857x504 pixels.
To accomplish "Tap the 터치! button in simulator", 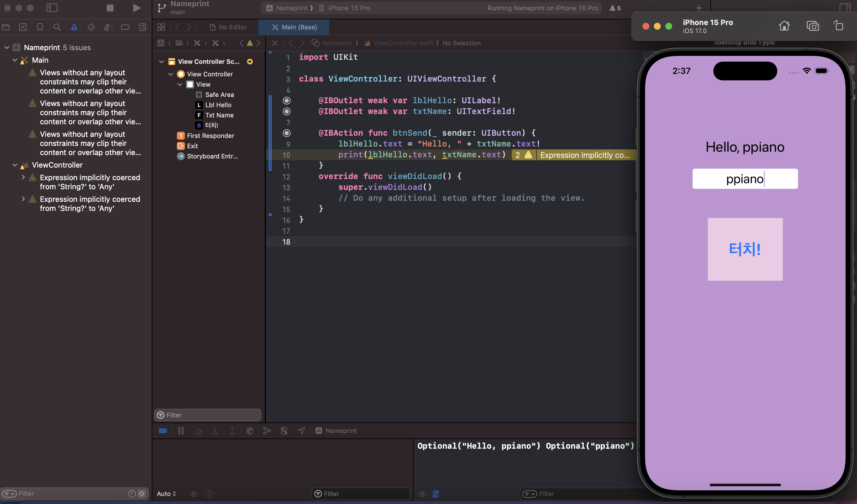I will 745,249.
